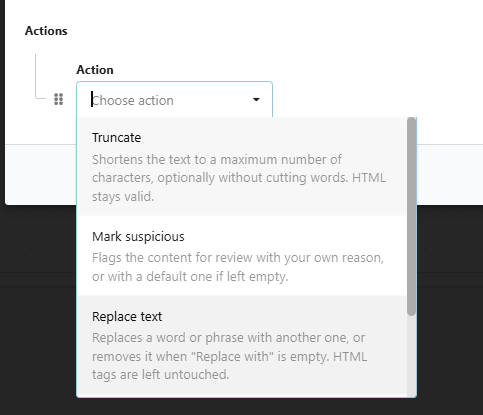Click the dropdown list scrollbar thumb
483x415 pixels.
412,216
